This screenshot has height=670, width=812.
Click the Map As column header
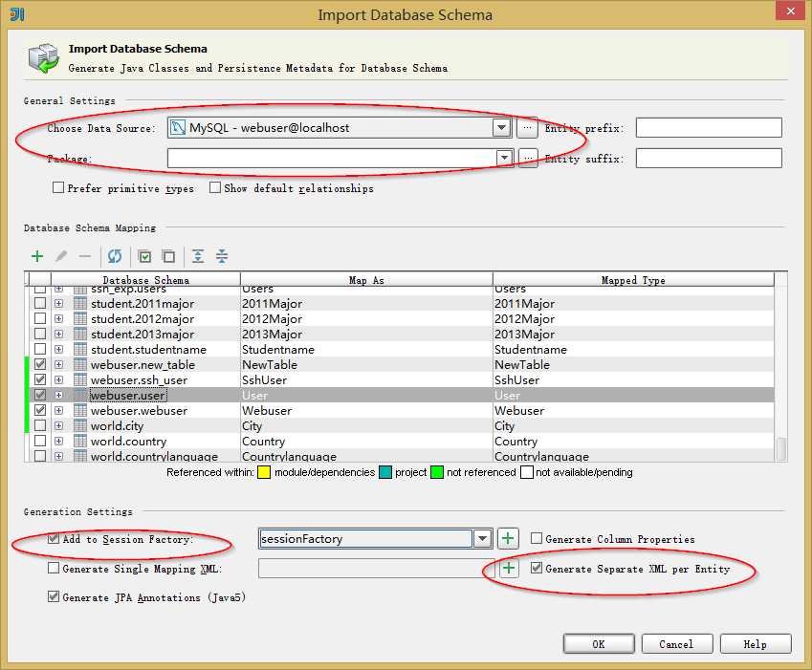point(366,280)
